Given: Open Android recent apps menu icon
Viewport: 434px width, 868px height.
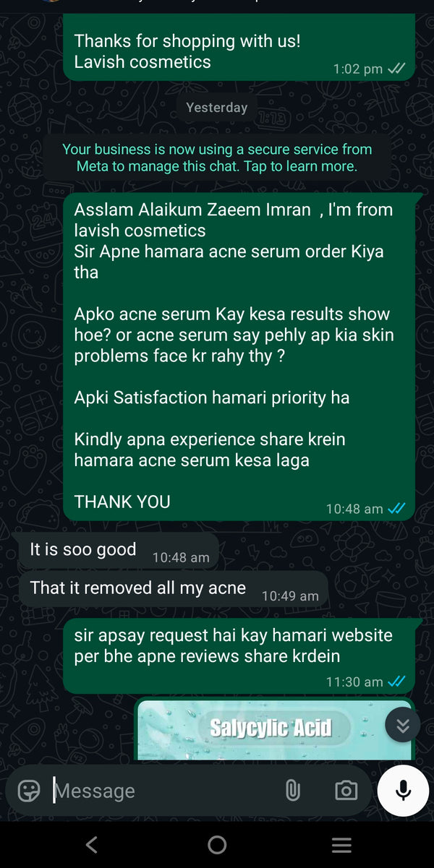Looking at the screenshot, I should point(341,844).
